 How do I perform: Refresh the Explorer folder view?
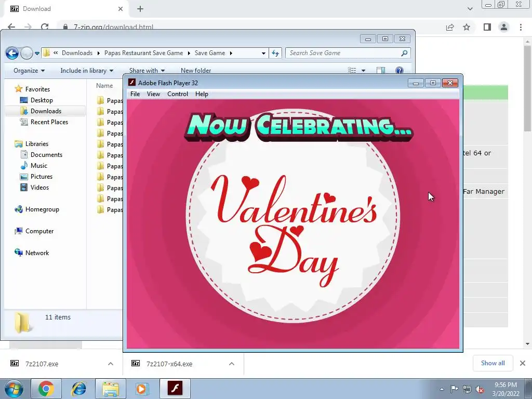click(x=275, y=53)
